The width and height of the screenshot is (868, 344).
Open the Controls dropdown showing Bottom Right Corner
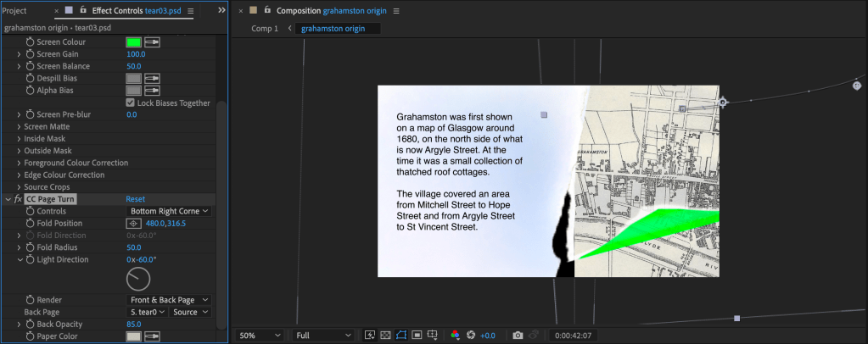point(169,211)
